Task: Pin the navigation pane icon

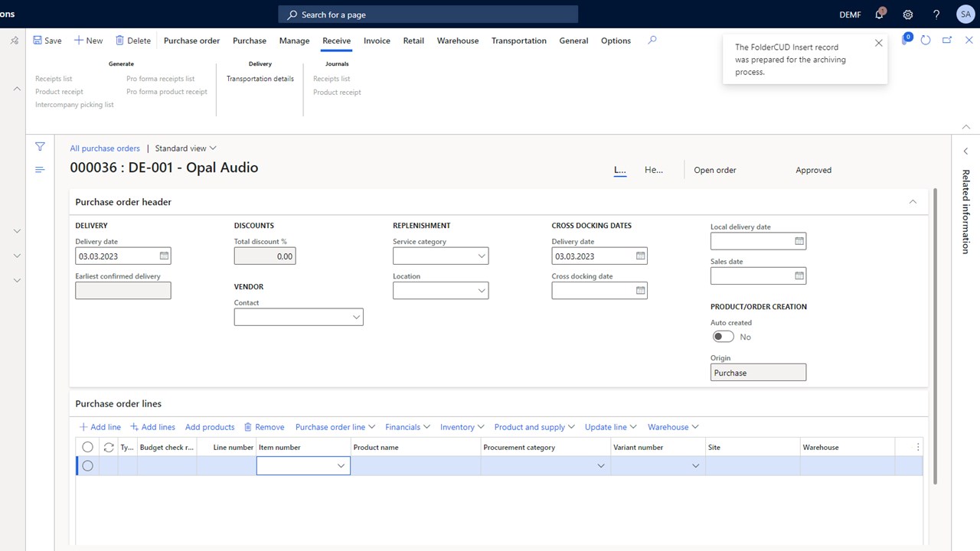Action: click(15, 41)
